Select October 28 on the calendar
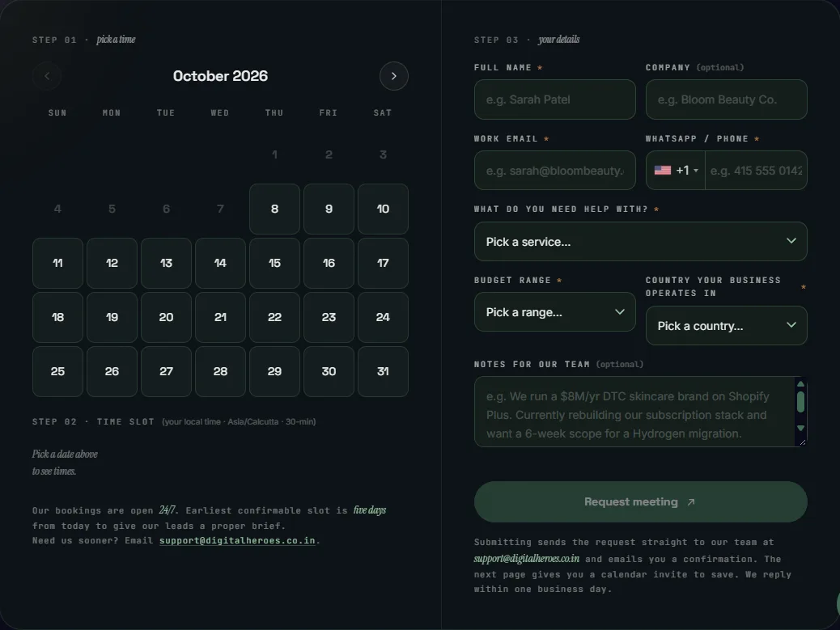Image resolution: width=840 pixels, height=630 pixels. pos(220,371)
